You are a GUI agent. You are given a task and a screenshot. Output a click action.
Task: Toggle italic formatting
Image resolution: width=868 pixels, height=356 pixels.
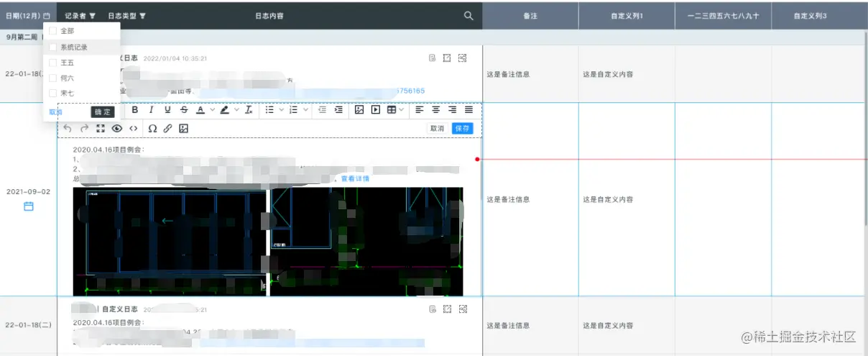pos(151,110)
